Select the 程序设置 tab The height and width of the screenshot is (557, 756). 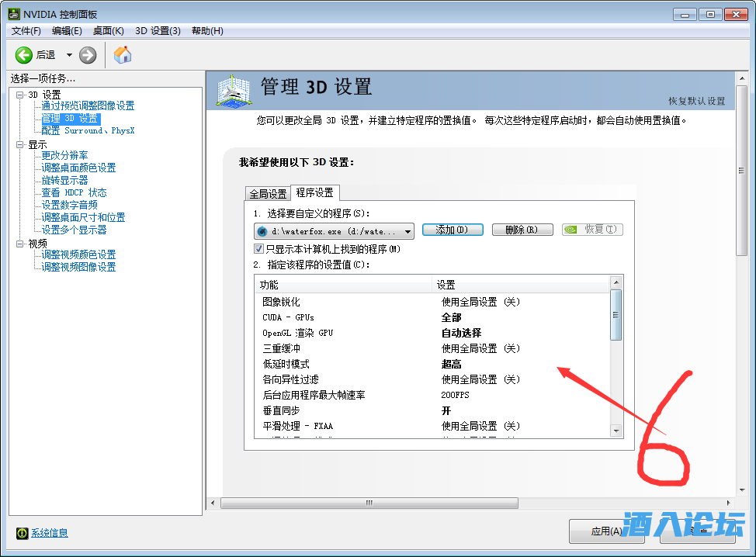pos(315,192)
